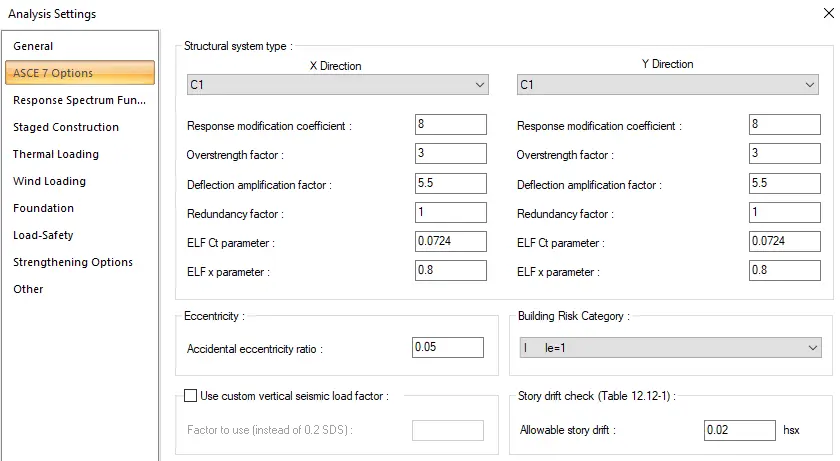Open X Direction structural system dropdown
The width and height of the screenshot is (840, 461).
tap(338, 85)
